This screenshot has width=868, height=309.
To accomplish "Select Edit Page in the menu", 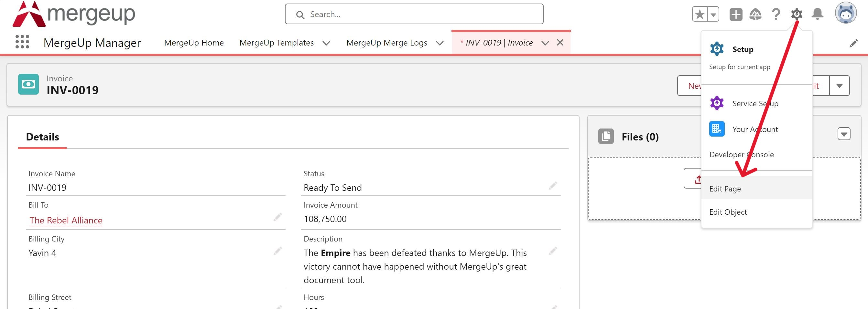I will pyautogui.click(x=757, y=188).
